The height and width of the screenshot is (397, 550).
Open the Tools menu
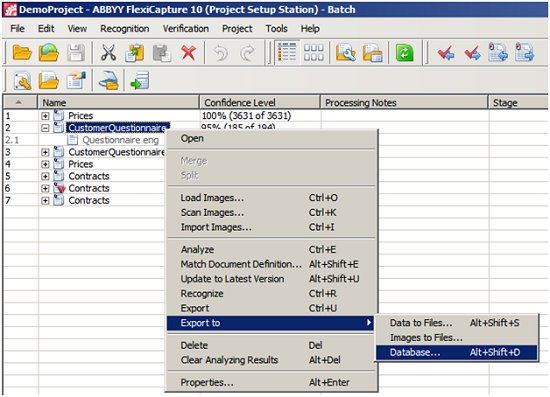(x=276, y=29)
